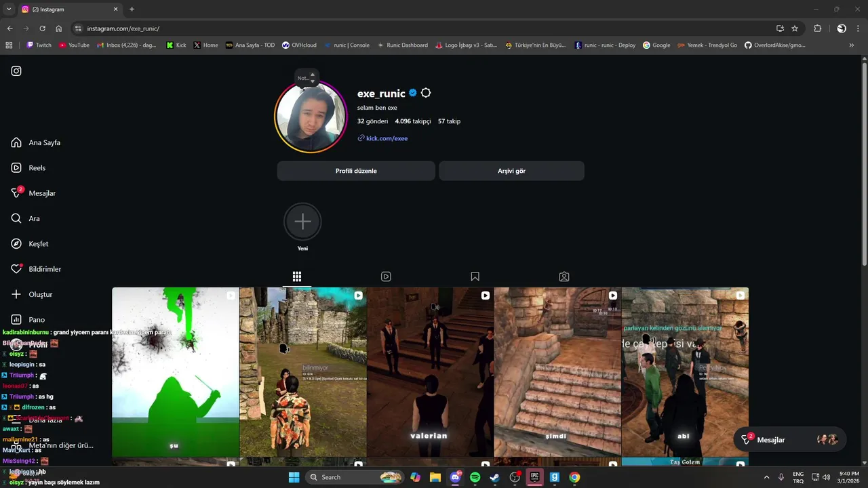Screen dimensions: 868x488
Task: Open Bildirimler notifications
Action: point(36,269)
